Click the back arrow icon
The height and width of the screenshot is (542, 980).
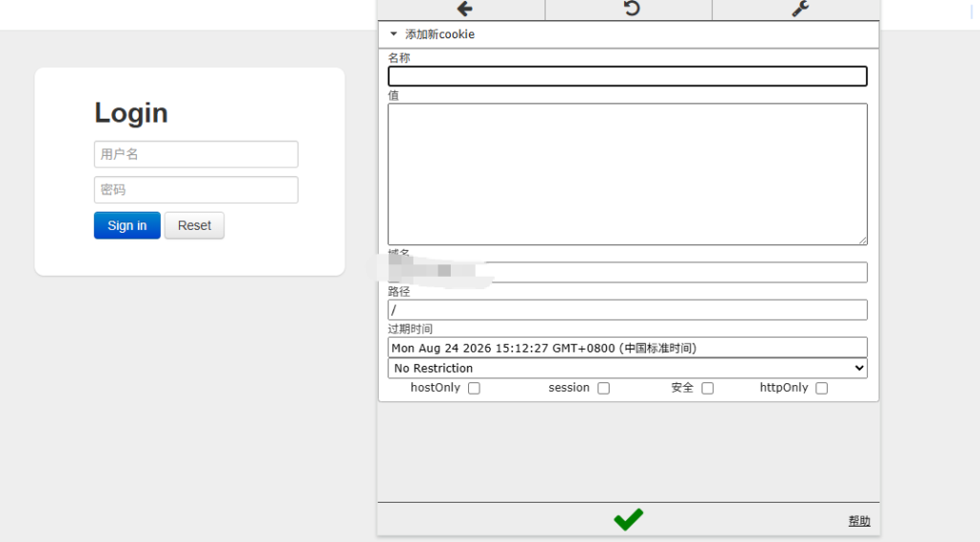coord(465,9)
